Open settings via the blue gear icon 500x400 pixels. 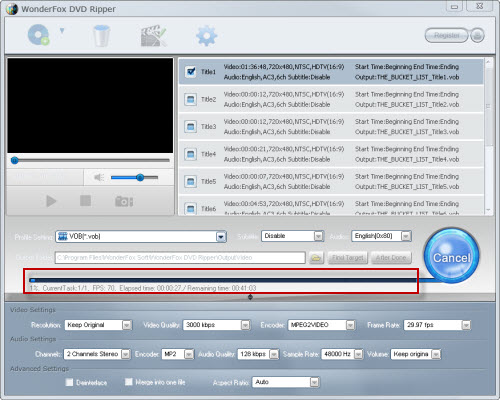click(x=206, y=36)
